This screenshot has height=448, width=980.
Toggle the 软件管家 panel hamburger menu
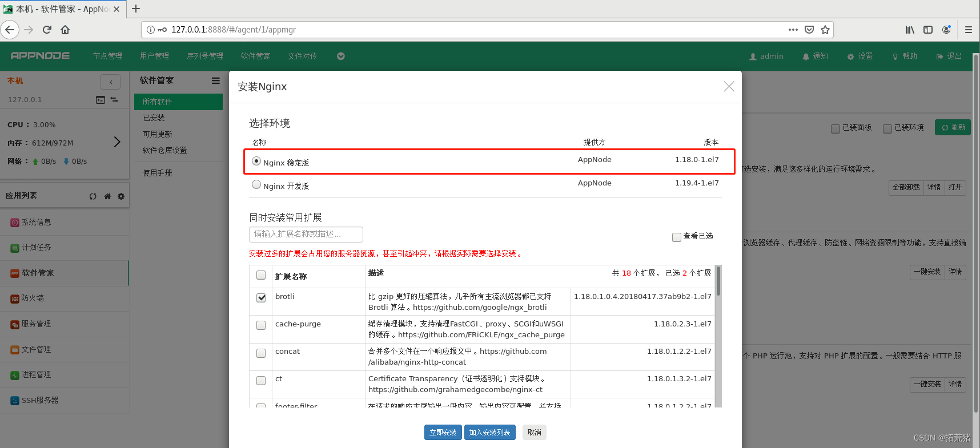[216, 81]
